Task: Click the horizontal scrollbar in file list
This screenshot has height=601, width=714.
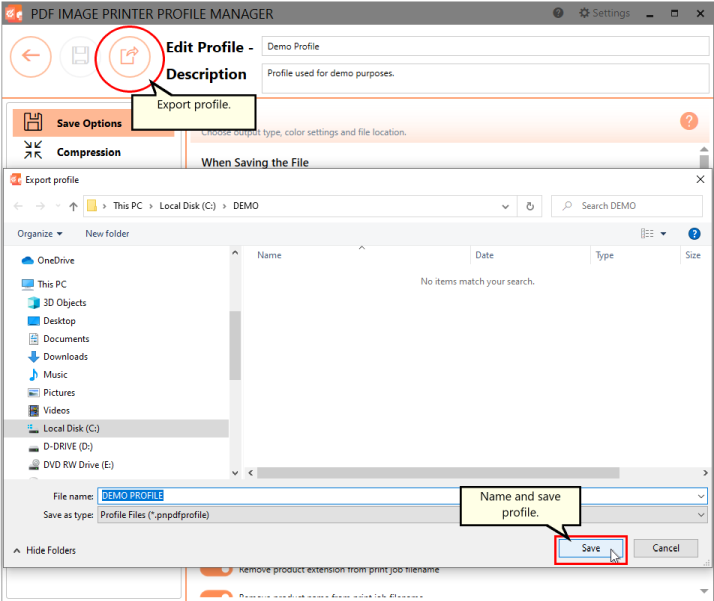Action: pos(438,473)
